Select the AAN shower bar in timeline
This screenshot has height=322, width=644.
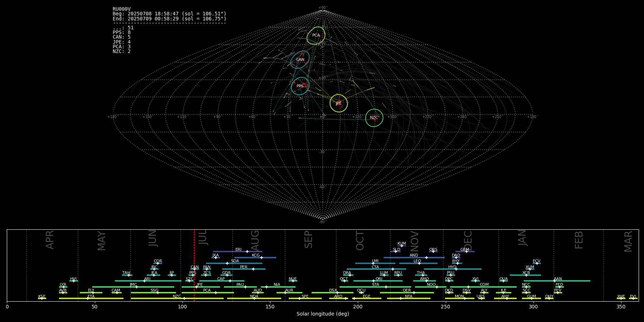click(557, 281)
